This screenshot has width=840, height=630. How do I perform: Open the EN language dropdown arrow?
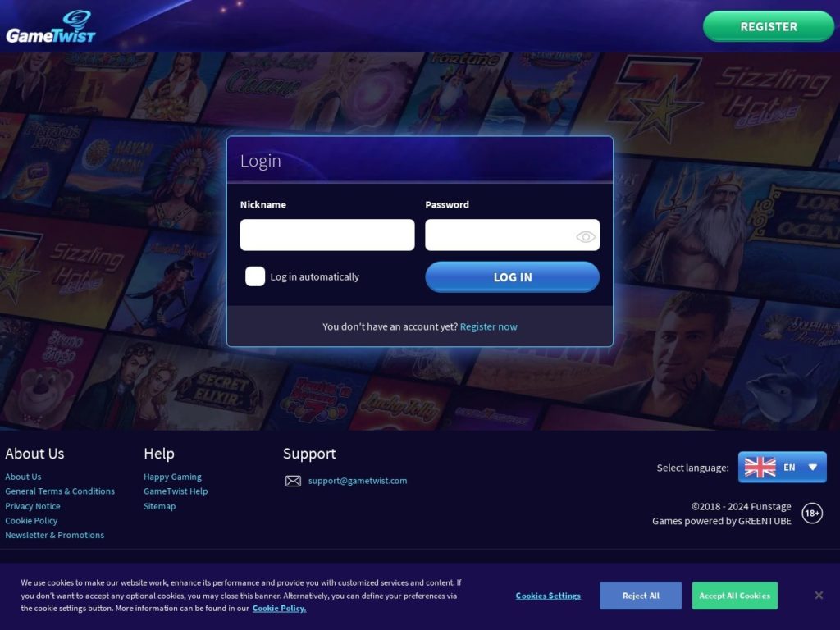click(813, 467)
